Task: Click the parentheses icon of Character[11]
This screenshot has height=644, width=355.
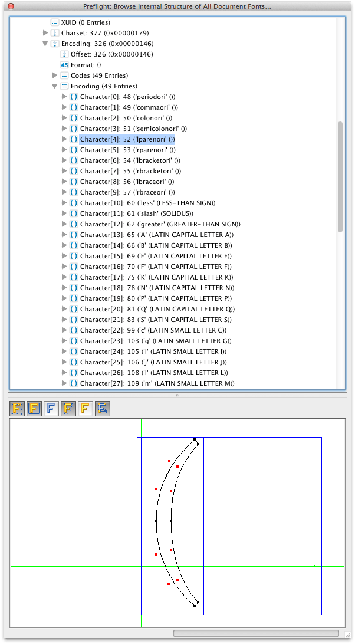Action: click(x=74, y=213)
